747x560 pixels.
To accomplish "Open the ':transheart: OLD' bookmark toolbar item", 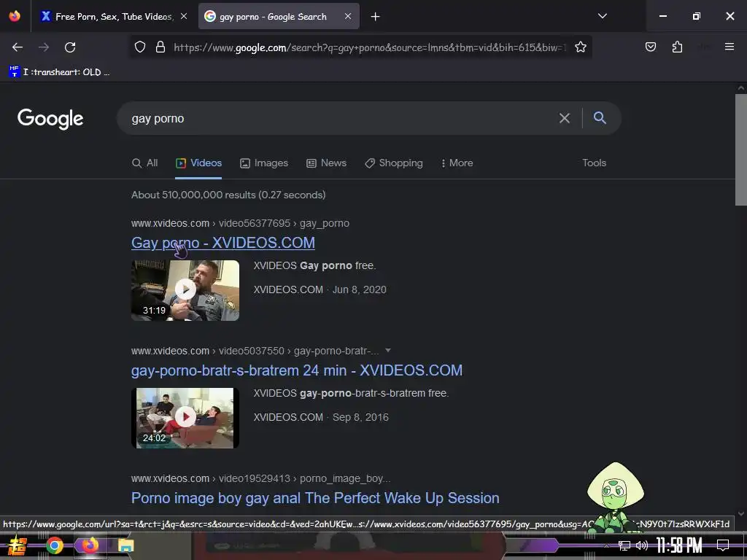I will [x=60, y=72].
